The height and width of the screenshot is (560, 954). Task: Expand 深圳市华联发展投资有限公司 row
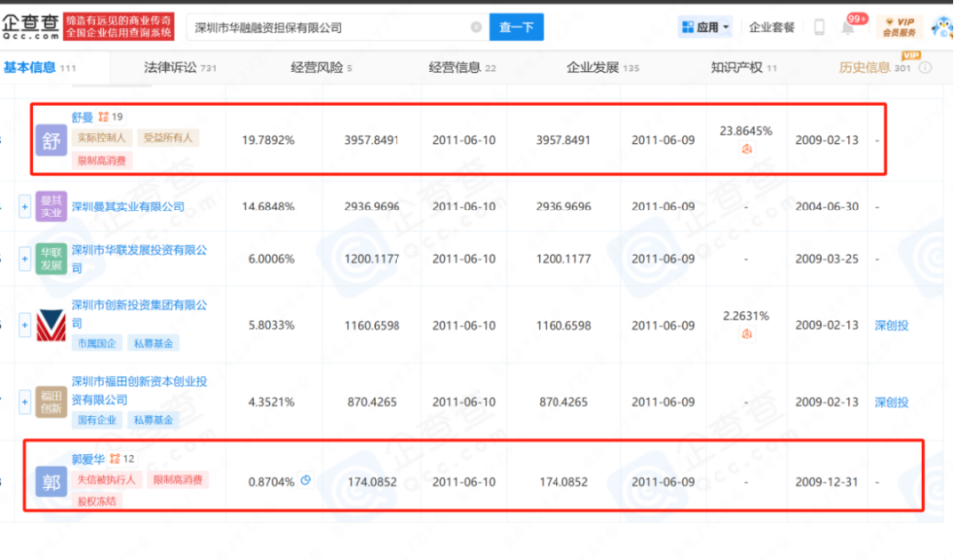point(24,259)
